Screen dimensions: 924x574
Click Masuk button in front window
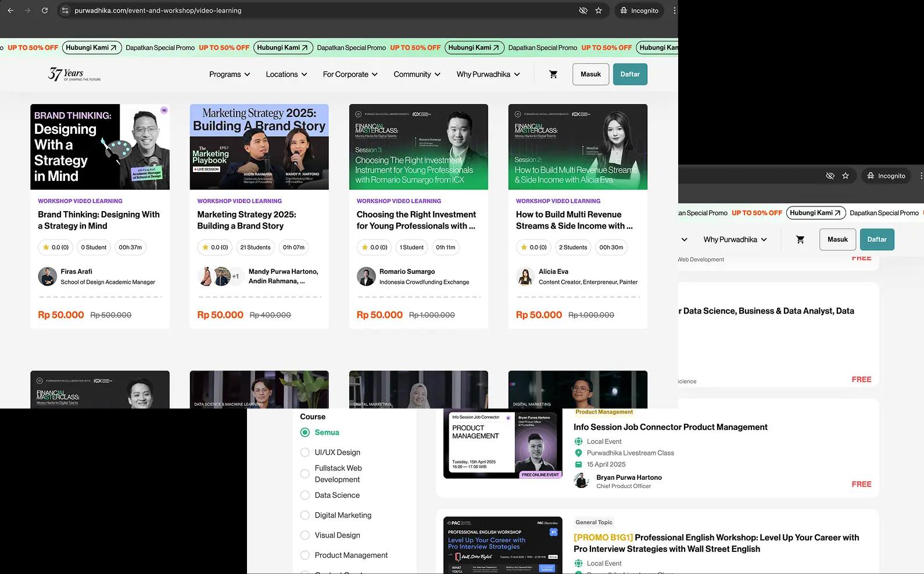click(x=590, y=74)
